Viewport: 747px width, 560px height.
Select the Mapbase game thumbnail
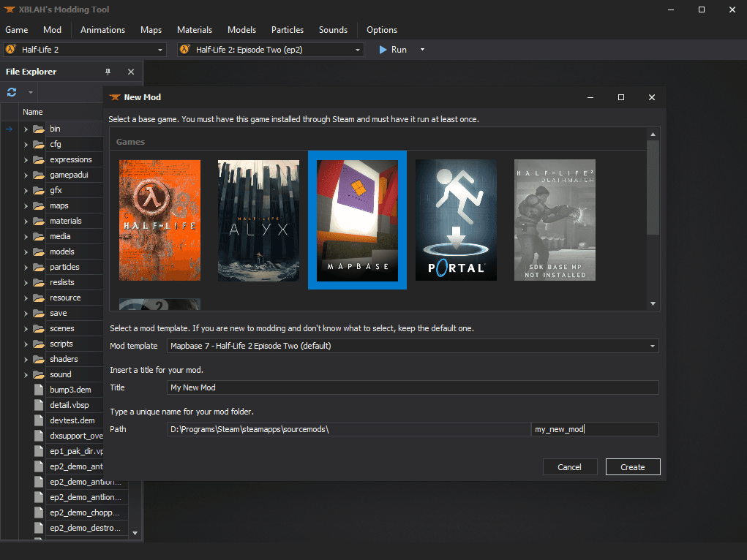click(357, 220)
